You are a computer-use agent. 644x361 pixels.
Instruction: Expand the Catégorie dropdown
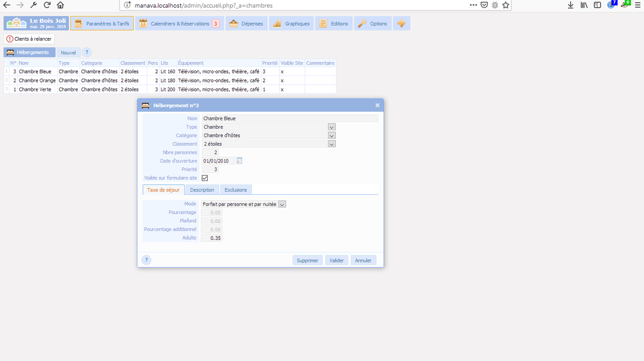[331, 135]
